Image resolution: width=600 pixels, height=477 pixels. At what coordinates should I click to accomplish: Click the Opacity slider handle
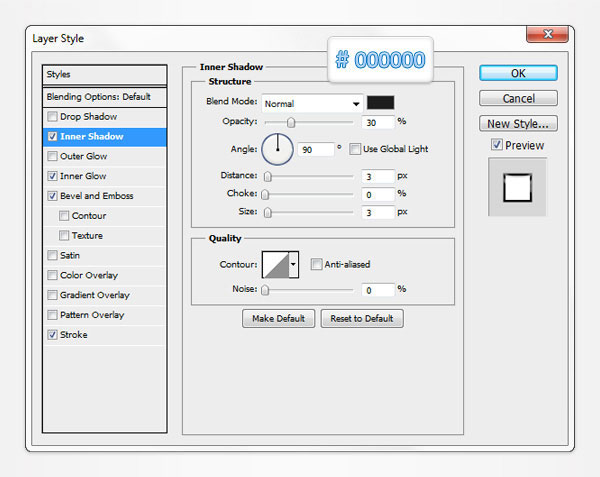(x=291, y=122)
